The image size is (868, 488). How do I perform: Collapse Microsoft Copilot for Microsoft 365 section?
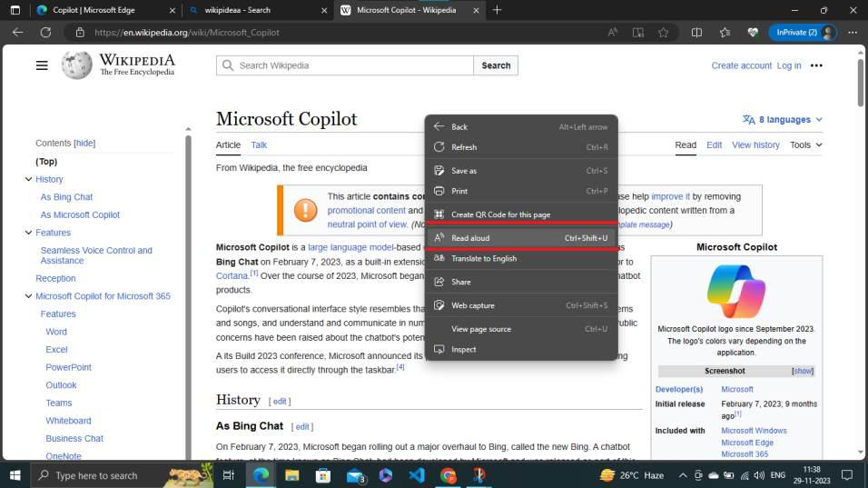(28, 295)
